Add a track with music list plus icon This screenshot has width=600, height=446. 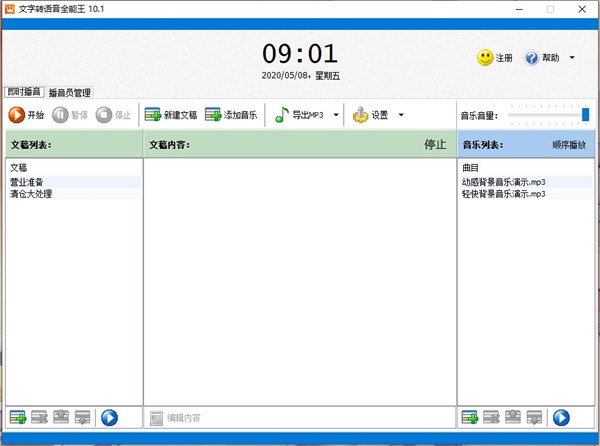(470, 417)
